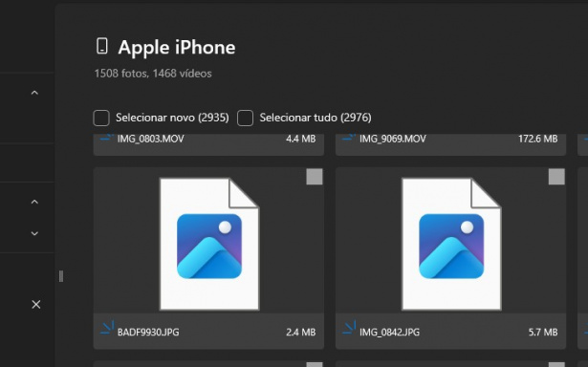Tick the selection box on BADF9930.JPG

coord(315,177)
